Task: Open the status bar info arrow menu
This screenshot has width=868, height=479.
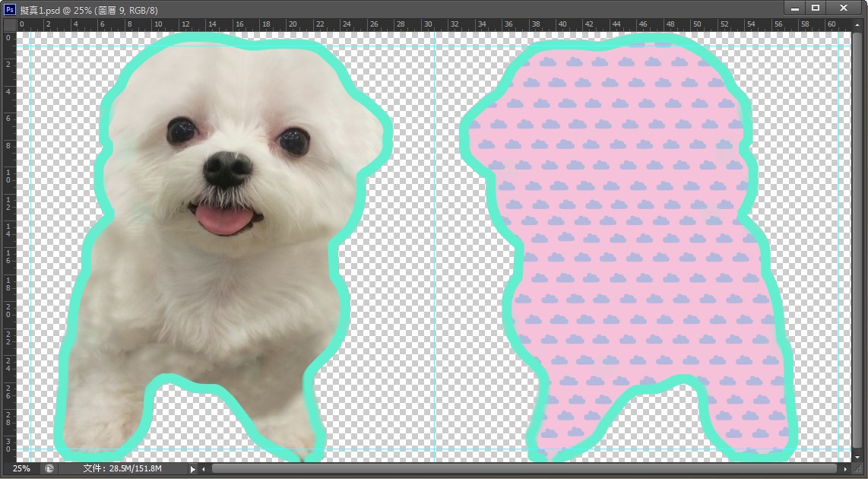Action: (192, 469)
